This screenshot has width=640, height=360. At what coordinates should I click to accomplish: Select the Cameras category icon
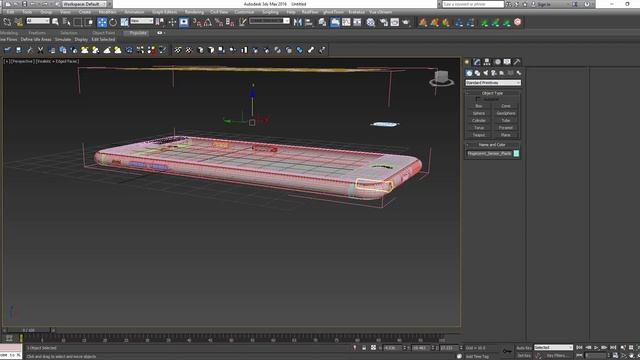pos(493,73)
